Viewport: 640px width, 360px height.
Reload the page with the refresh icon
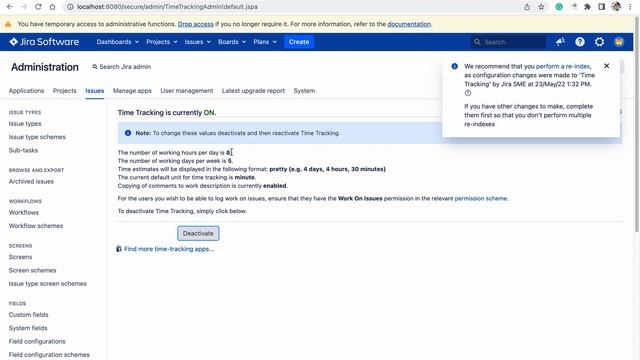(38, 7)
